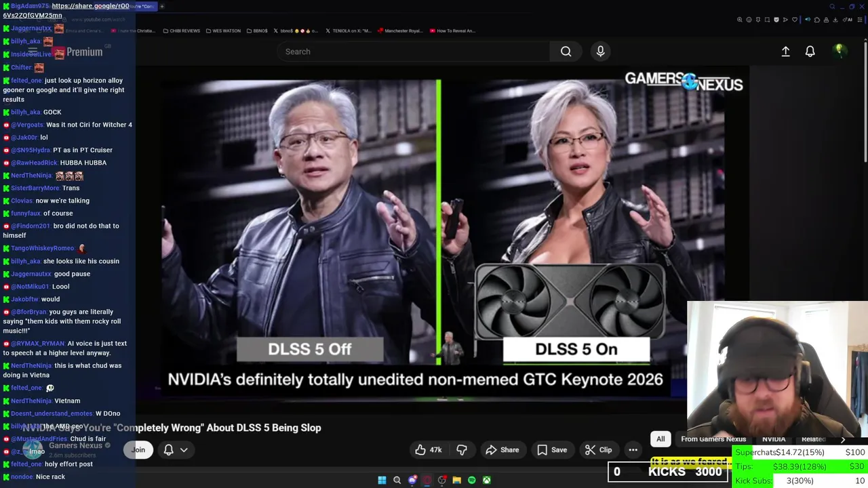868x488 pixels.
Task: Click the Share button under the video
Action: 502,449
